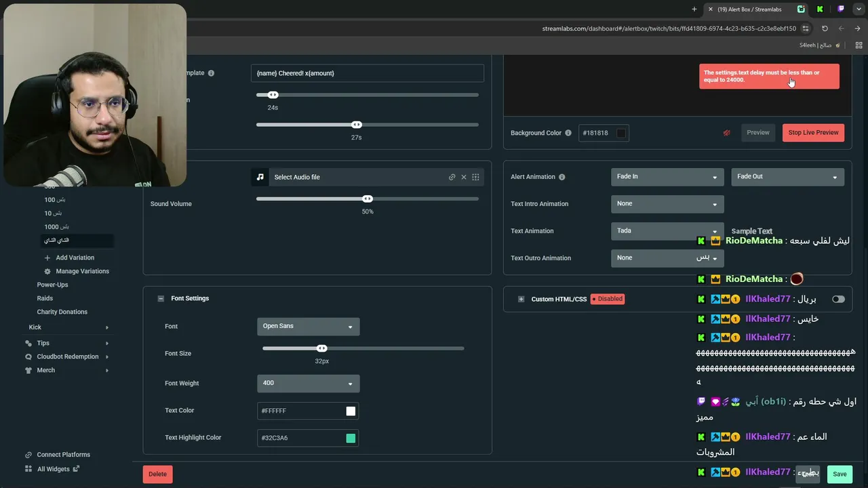
Task: Click the Save button
Action: click(840, 474)
